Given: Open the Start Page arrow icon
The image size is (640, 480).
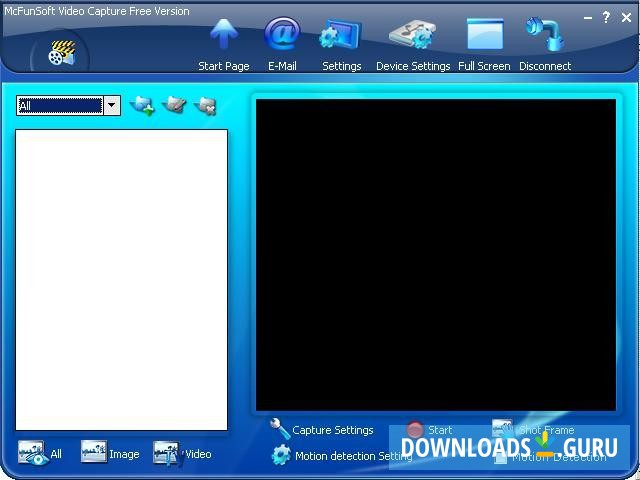Looking at the screenshot, I should (224, 34).
